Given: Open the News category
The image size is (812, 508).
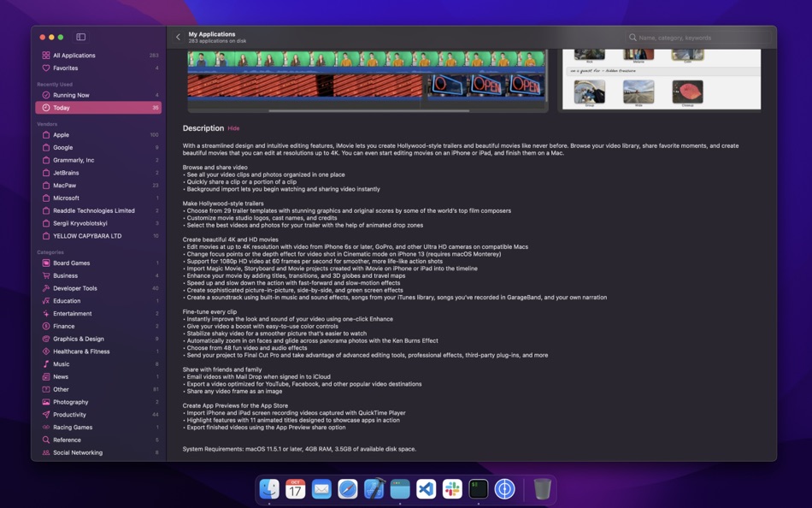Looking at the screenshot, I should pos(98,377).
